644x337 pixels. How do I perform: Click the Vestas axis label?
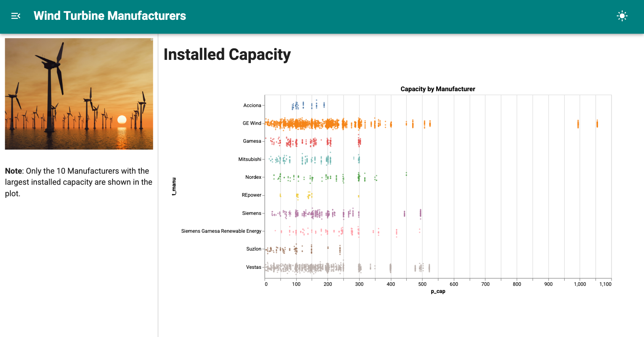pyautogui.click(x=254, y=267)
